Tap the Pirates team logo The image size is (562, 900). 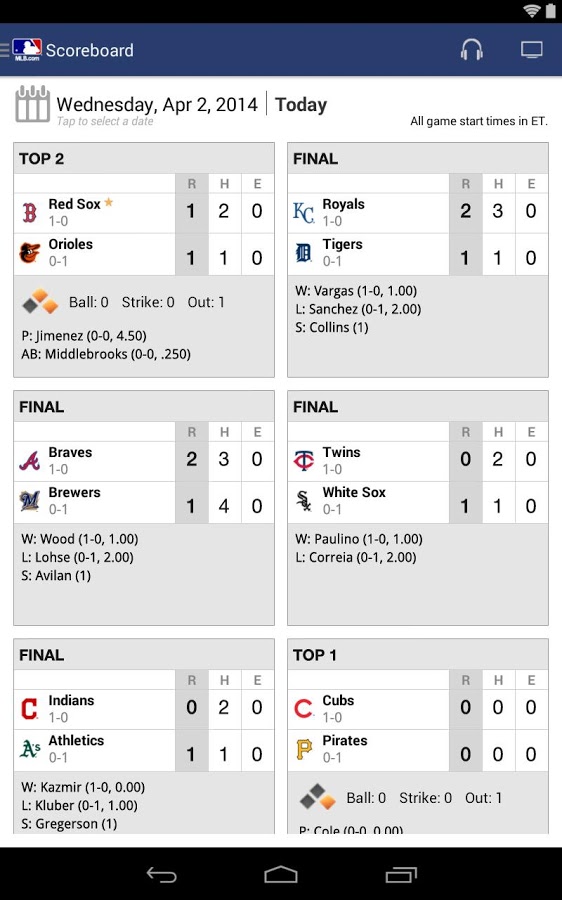click(304, 749)
